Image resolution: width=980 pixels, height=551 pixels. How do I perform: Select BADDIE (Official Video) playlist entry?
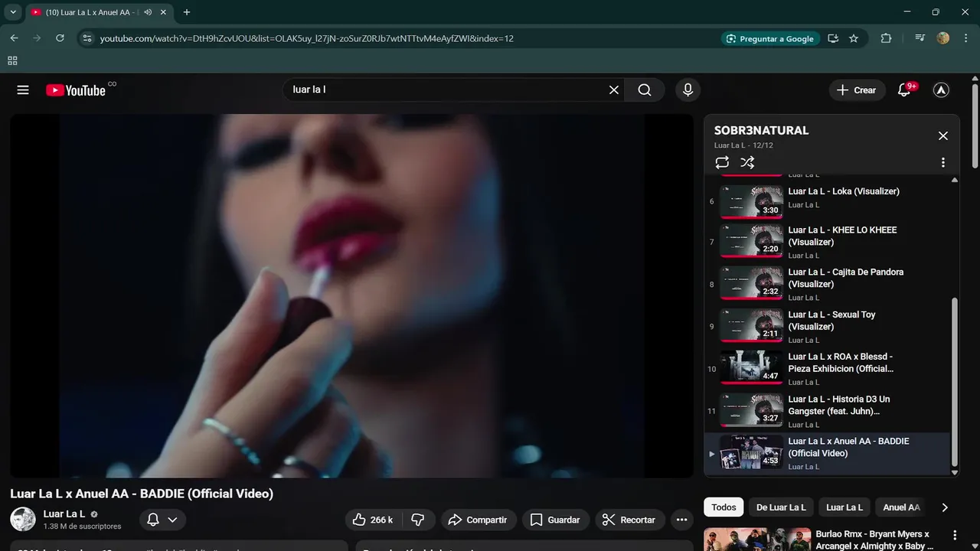pos(827,453)
